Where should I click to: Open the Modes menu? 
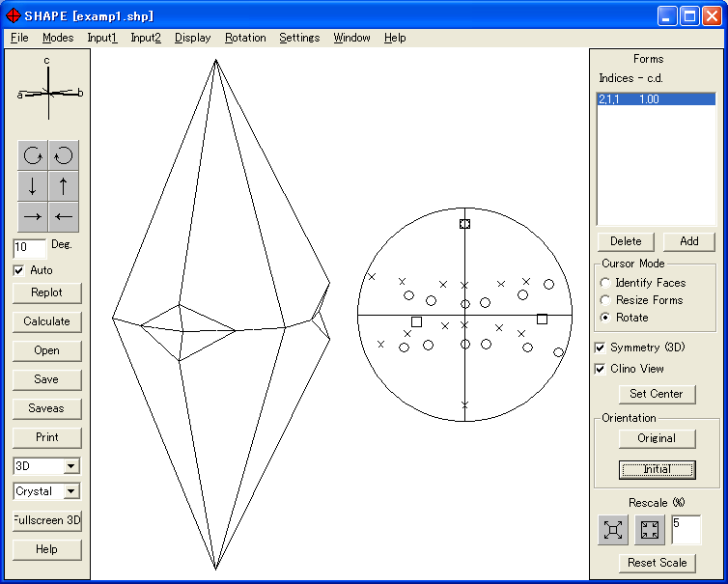pyautogui.click(x=58, y=38)
